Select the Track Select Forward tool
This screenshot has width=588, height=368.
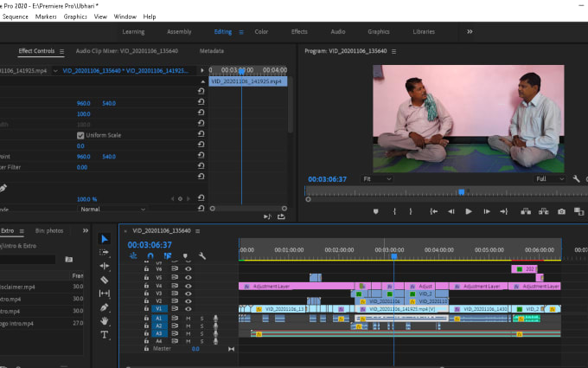(x=104, y=252)
